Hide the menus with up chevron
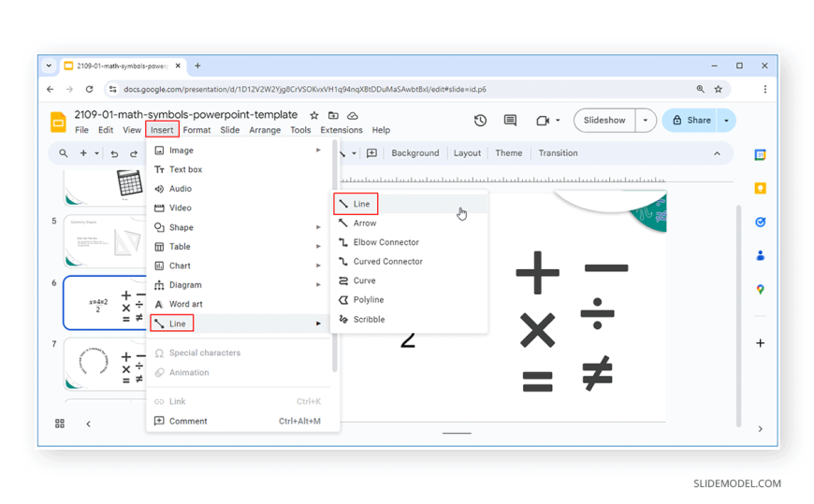Image resolution: width=814 pixels, height=504 pixels. click(717, 153)
